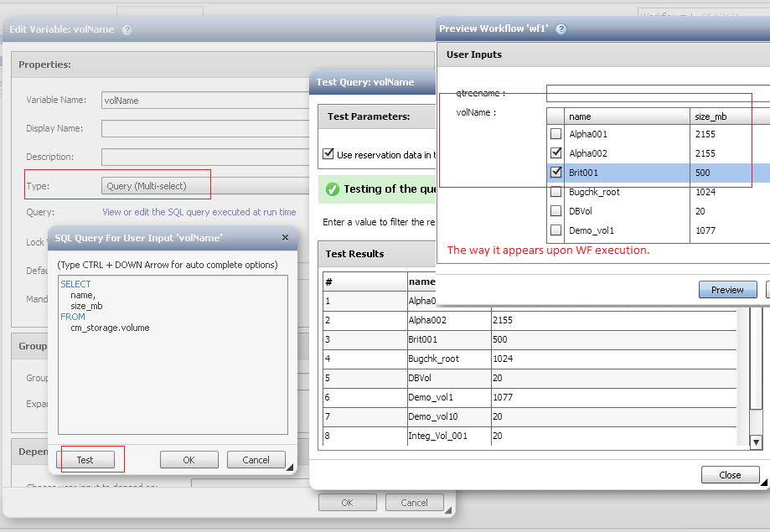
Task: Close the SQL Query For User Input dialog
Action: coord(284,238)
